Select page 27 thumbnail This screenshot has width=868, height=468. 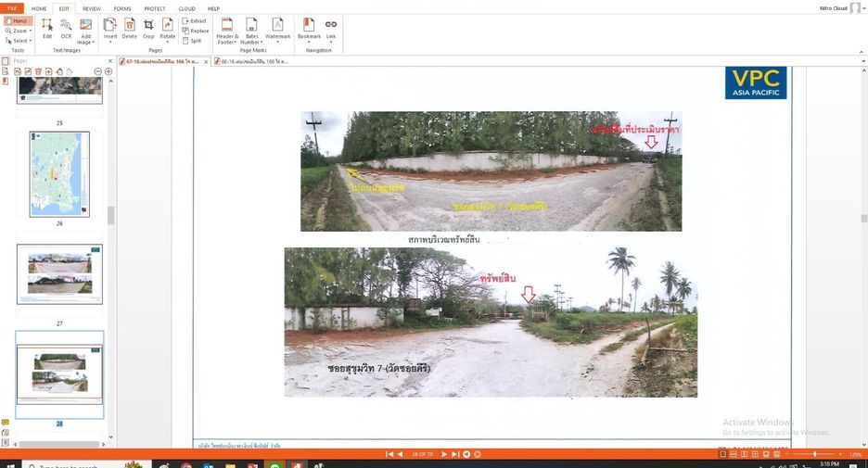point(59,274)
